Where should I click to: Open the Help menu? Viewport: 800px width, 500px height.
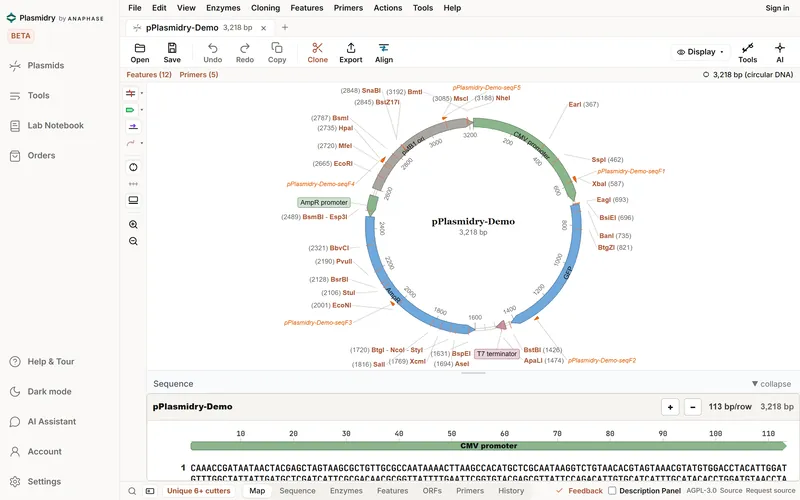452,8
